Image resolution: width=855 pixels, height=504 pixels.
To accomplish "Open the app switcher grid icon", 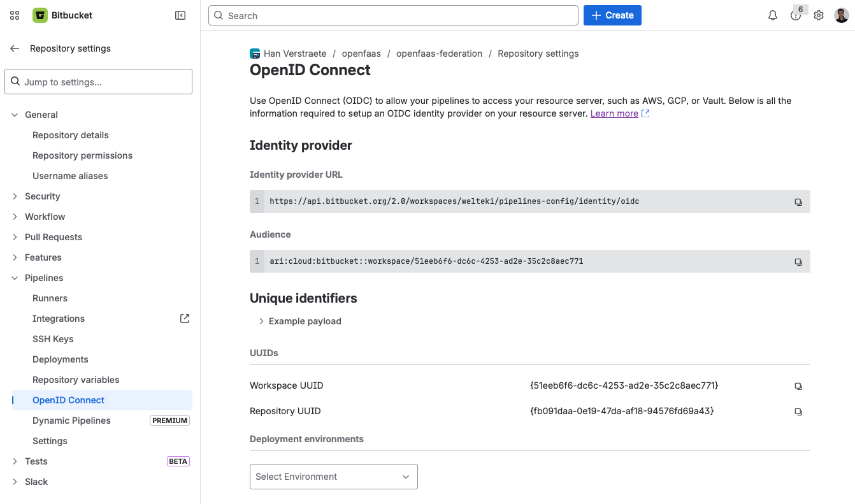I will coord(14,15).
